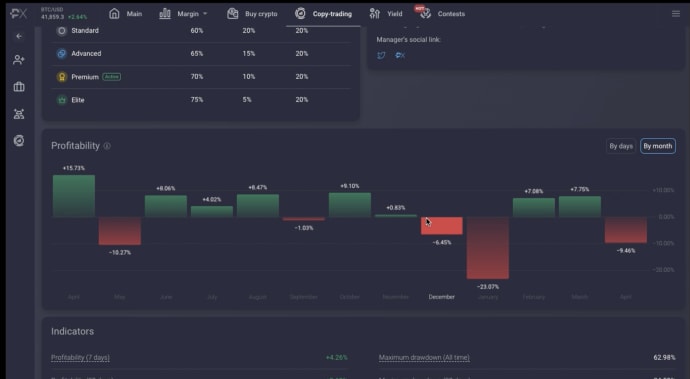Click the -23.07% January bar
This screenshot has height=379, width=690.
[488, 248]
